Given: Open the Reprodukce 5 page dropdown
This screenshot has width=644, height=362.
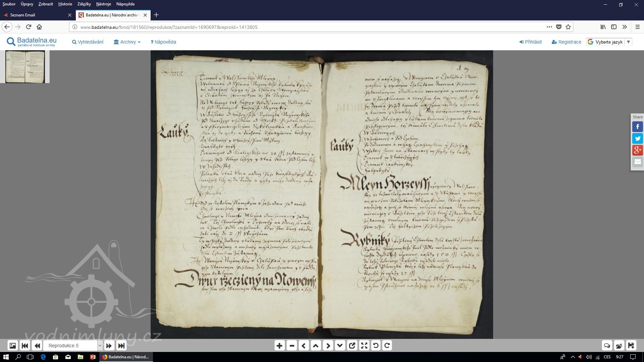Looking at the screenshot, I should click(x=100, y=346).
